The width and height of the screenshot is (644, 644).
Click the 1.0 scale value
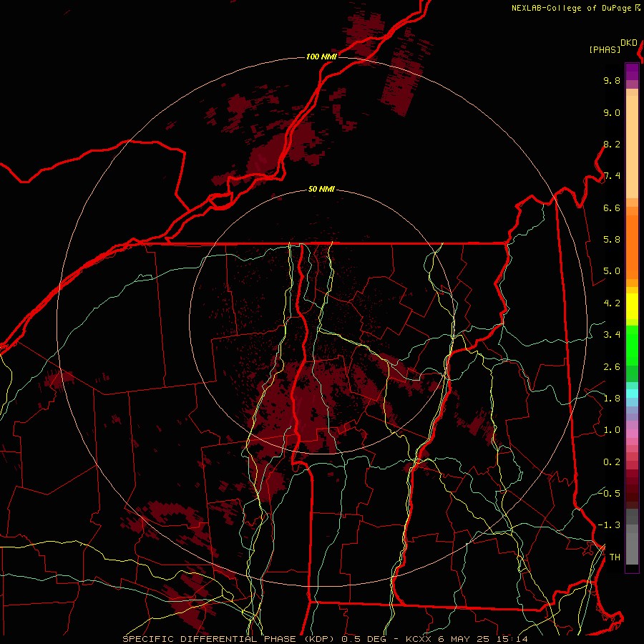[x=612, y=430]
